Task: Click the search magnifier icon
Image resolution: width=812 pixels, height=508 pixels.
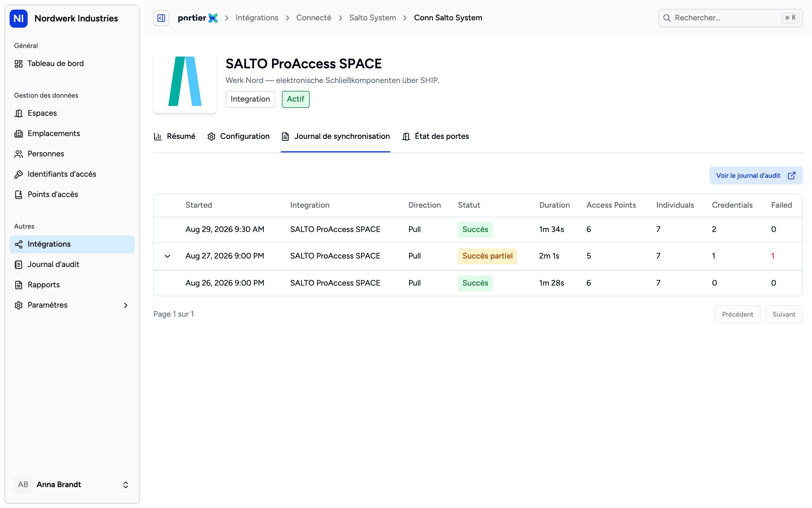Action: [x=667, y=18]
